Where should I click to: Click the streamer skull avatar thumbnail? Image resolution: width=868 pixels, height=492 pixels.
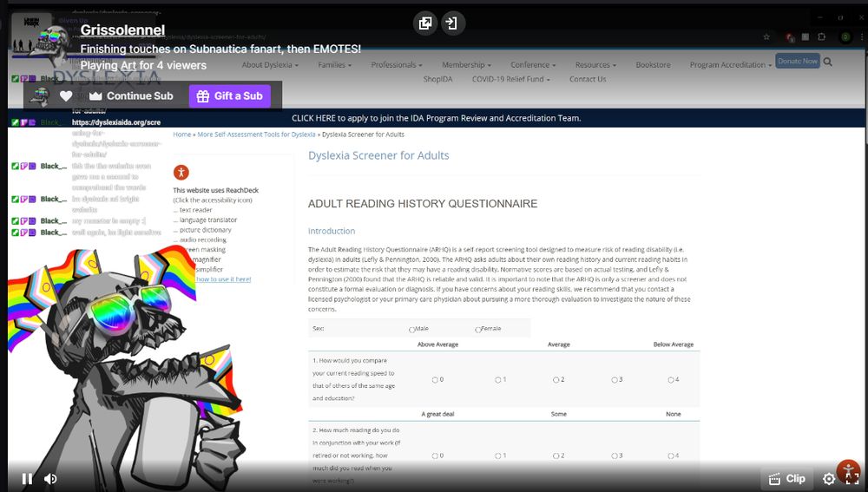coord(50,45)
